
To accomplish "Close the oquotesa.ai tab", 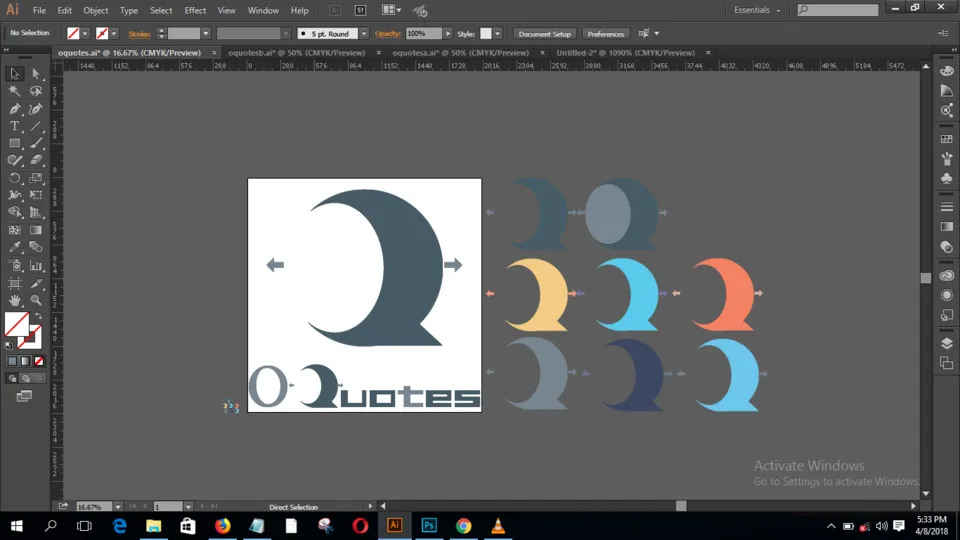I will click(x=542, y=53).
